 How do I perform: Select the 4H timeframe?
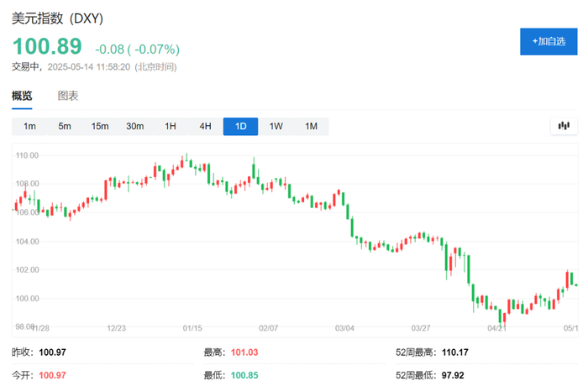pyautogui.click(x=205, y=127)
